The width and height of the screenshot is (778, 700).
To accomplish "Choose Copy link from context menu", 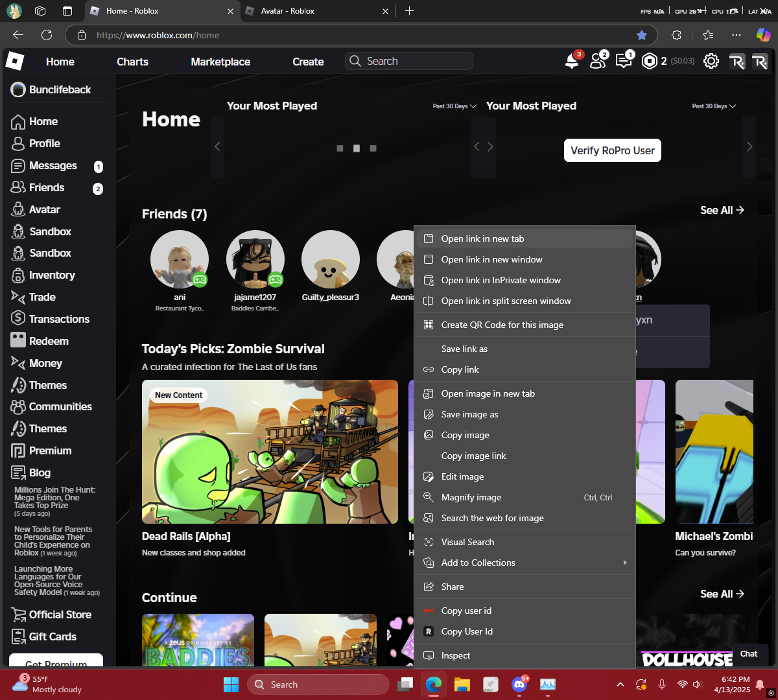I will pos(525,369).
